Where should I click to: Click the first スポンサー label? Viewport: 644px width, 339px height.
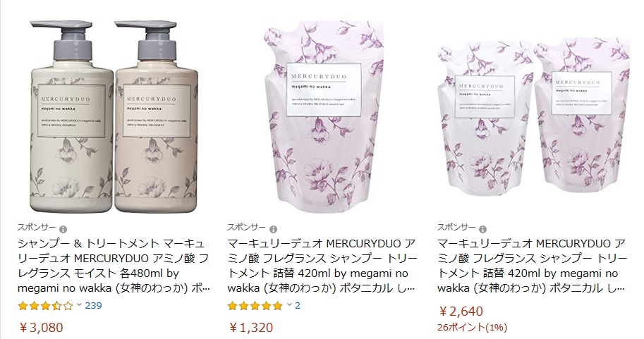[37, 228]
